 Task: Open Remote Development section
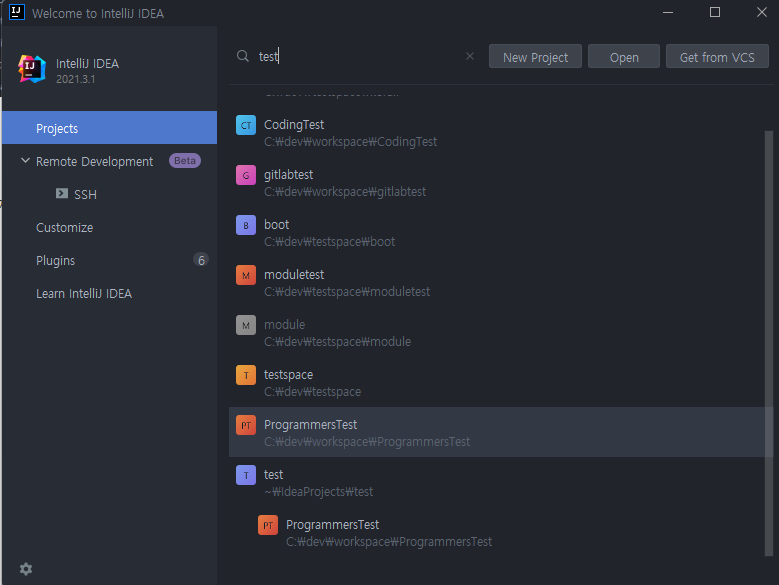click(x=94, y=161)
